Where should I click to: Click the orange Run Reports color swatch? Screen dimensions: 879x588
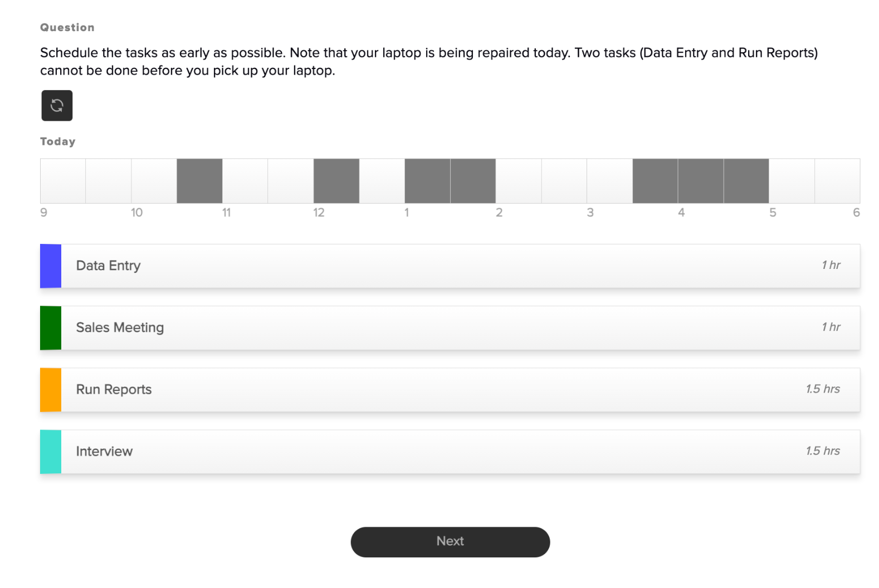click(51, 390)
